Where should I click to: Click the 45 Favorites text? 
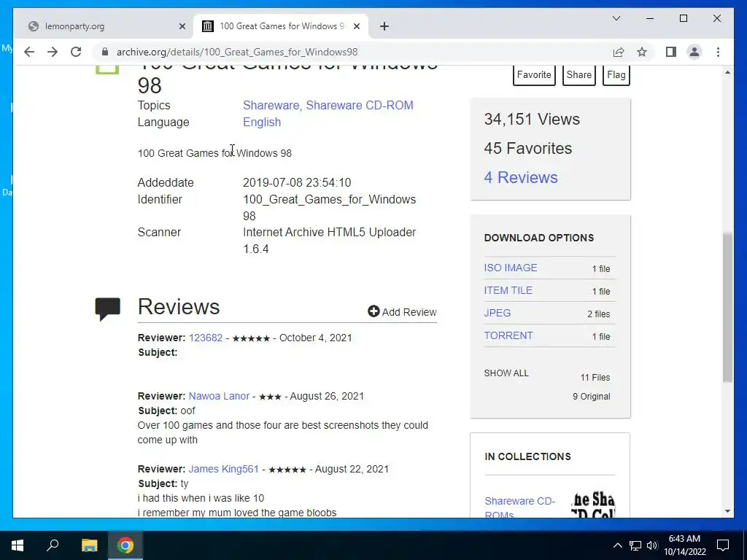528,148
